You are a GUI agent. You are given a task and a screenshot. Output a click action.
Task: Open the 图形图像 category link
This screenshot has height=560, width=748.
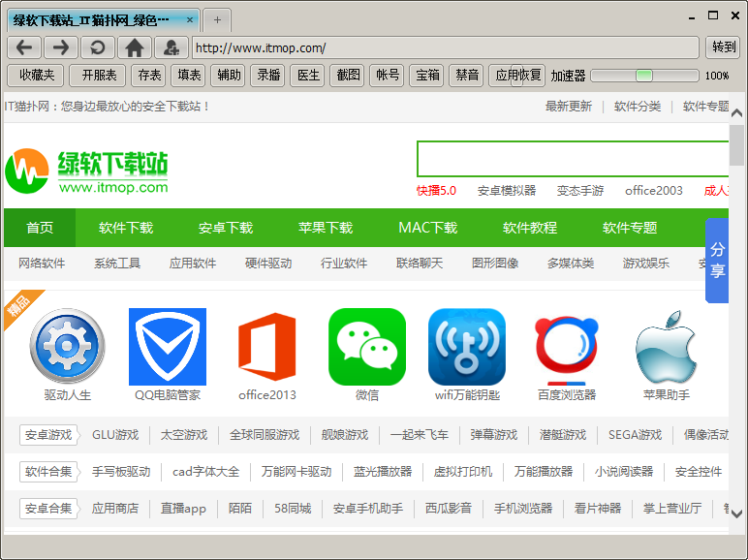point(495,264)
